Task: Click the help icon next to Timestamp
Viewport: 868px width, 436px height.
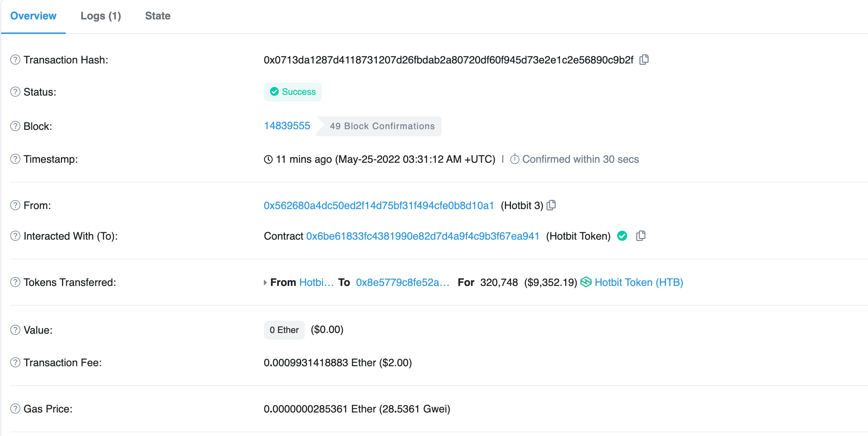Action: [x=15, y=159]
